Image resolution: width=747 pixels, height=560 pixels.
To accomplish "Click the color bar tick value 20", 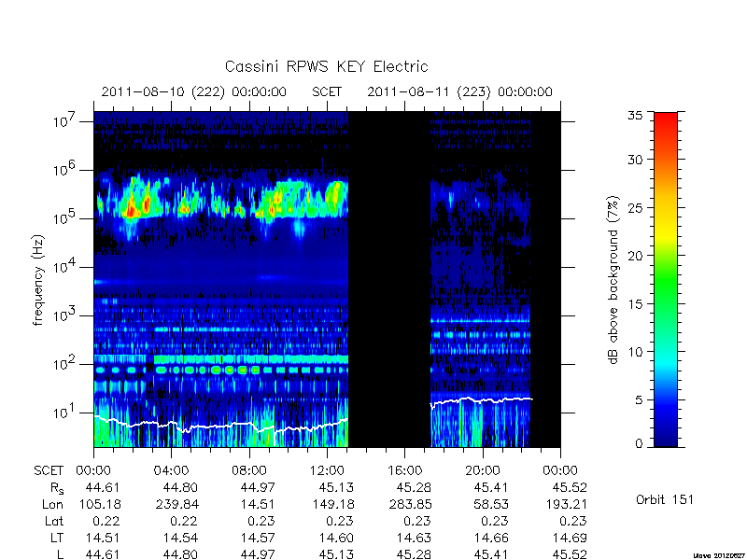I will tap(636, 255).
